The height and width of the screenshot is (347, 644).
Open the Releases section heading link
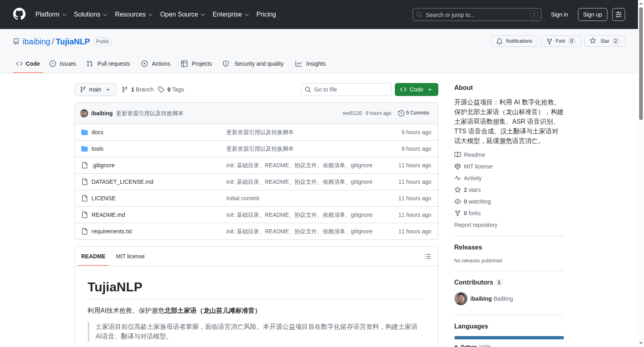pyautogui.click(x=468, y=247)
